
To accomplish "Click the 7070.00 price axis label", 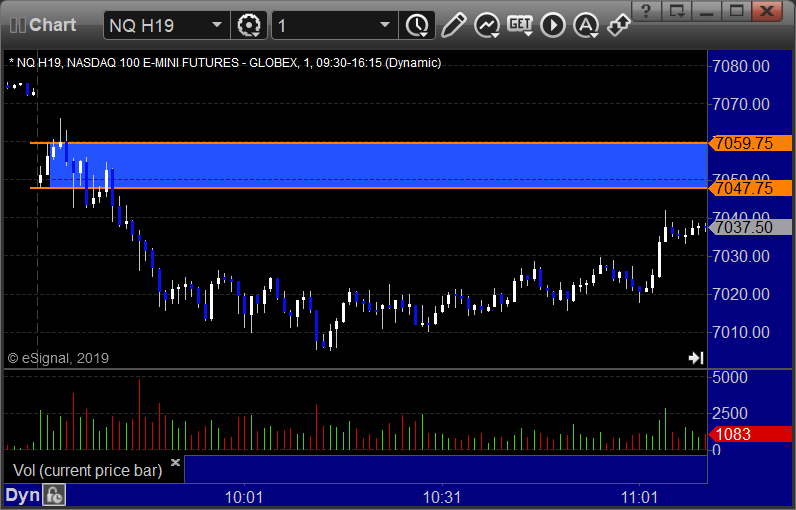I will click(x=741, y=105).
